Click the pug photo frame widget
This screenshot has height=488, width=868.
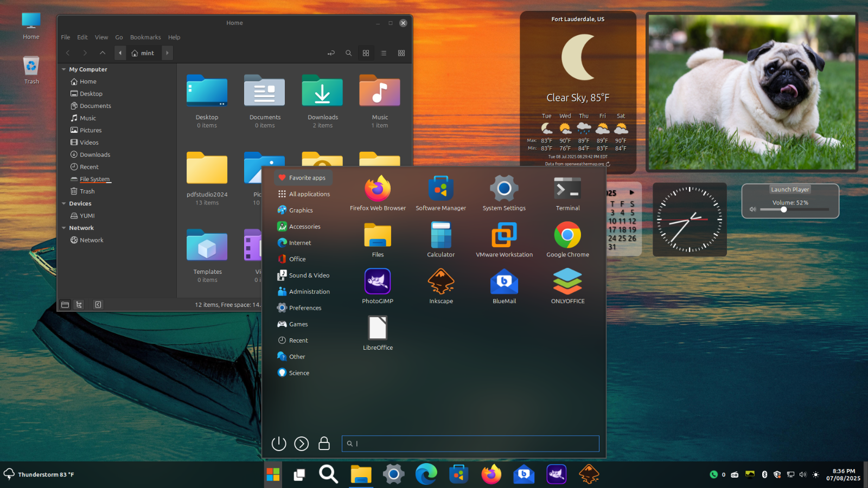coord(752,92)
